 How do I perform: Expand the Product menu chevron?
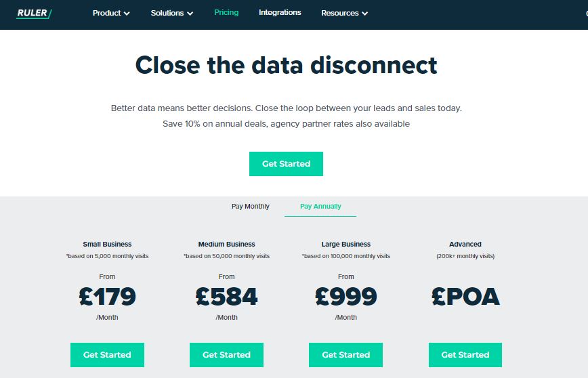(127, 14)
